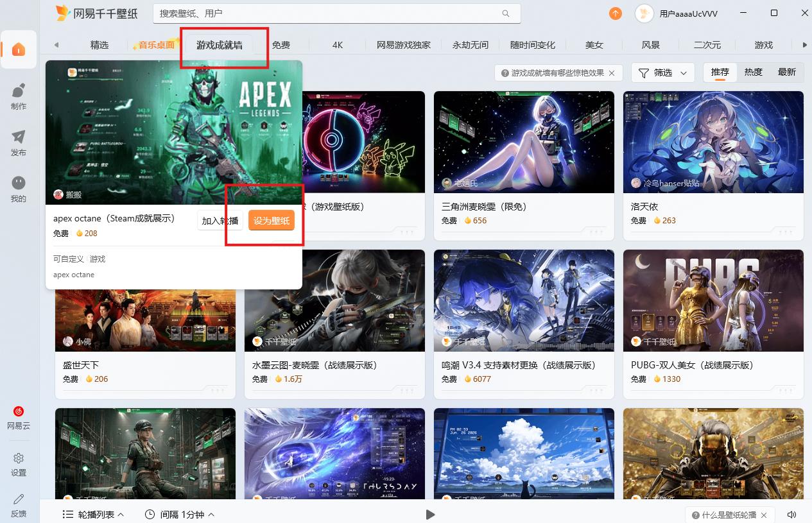
Task: Click the orange upload arrow icon
Action: 615,13
